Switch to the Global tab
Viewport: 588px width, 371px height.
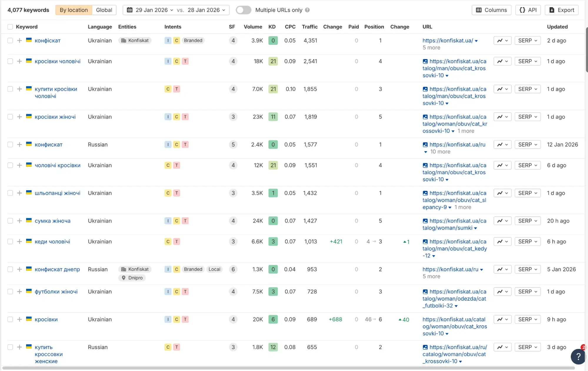(x=104, y=10)
